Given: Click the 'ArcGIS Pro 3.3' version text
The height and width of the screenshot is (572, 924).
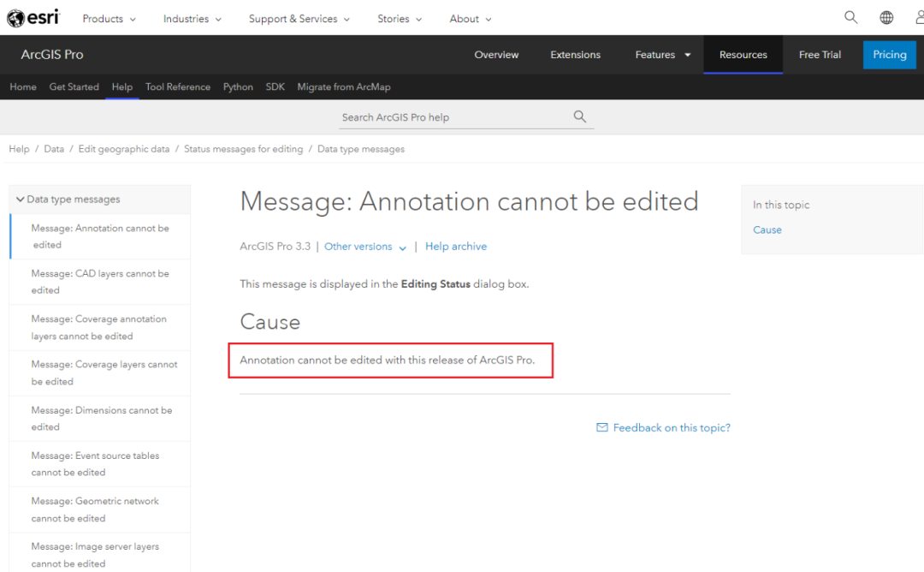Looking at the screenshot, I should coord(275,247).
